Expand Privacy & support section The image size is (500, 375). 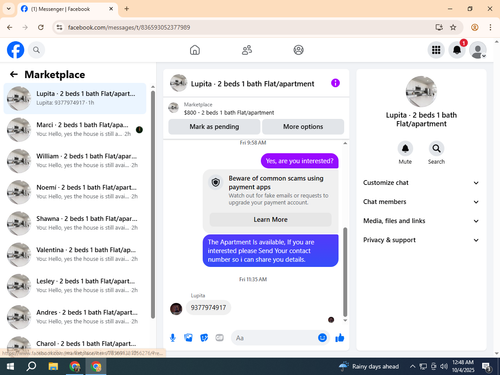point(421,240)
